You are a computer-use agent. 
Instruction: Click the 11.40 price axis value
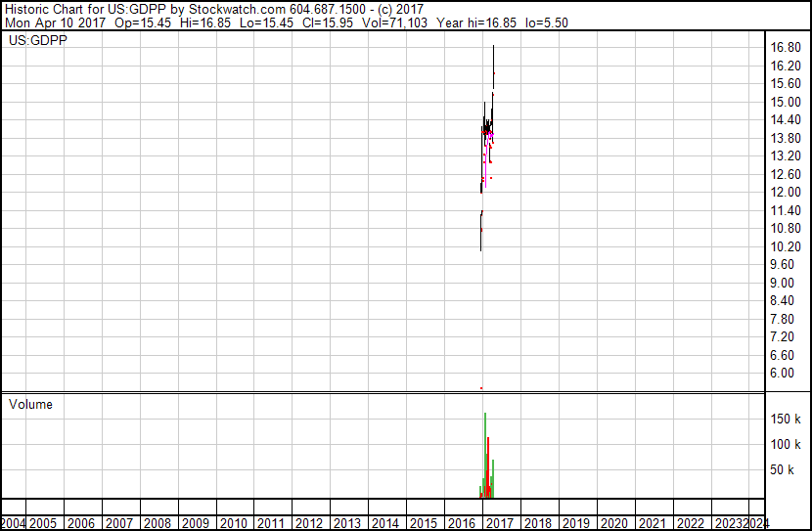(786, 210)
